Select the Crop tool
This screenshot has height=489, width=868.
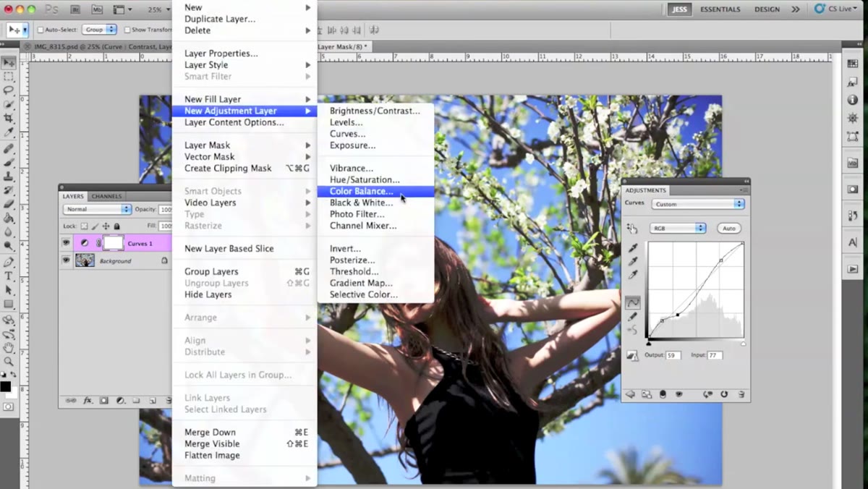click(x=9, y=119)
